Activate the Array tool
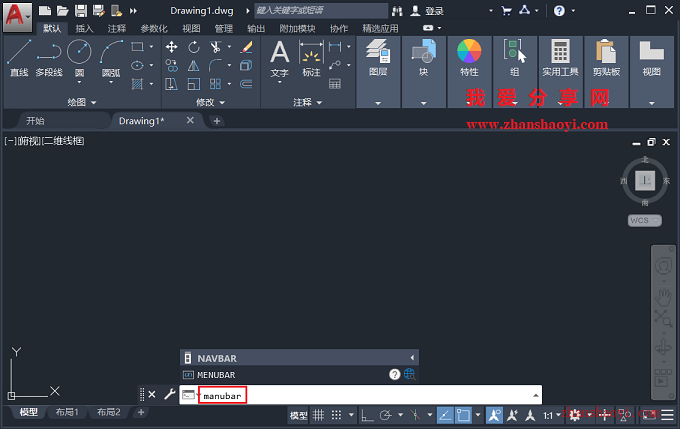Image resolution: width=680 pixels, height=429 pixels. (x=215, y=84)
